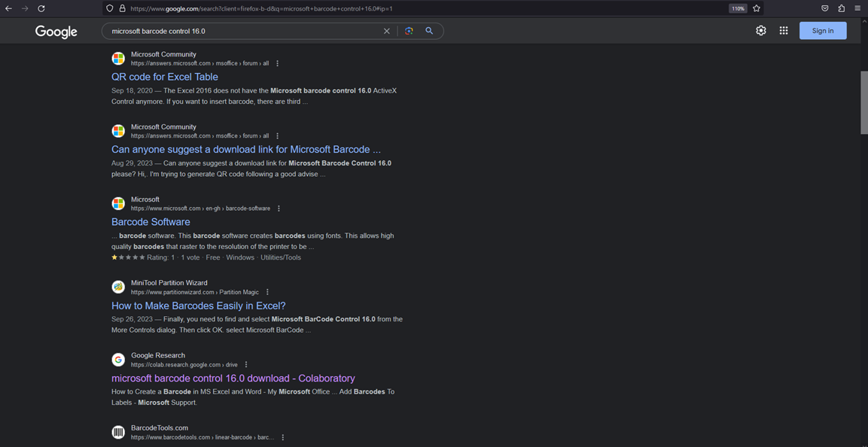
Task: Open Google quick settings gear icon
Action: (x=761, y=31)
